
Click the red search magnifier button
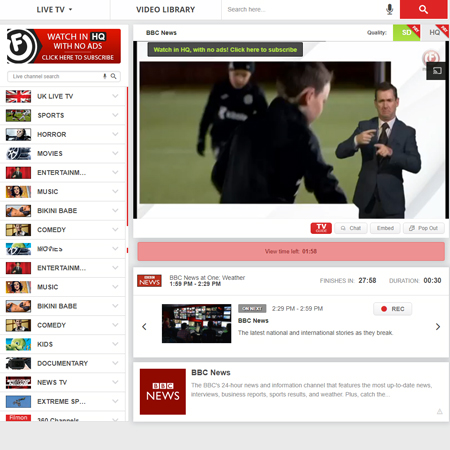(423, 9)
